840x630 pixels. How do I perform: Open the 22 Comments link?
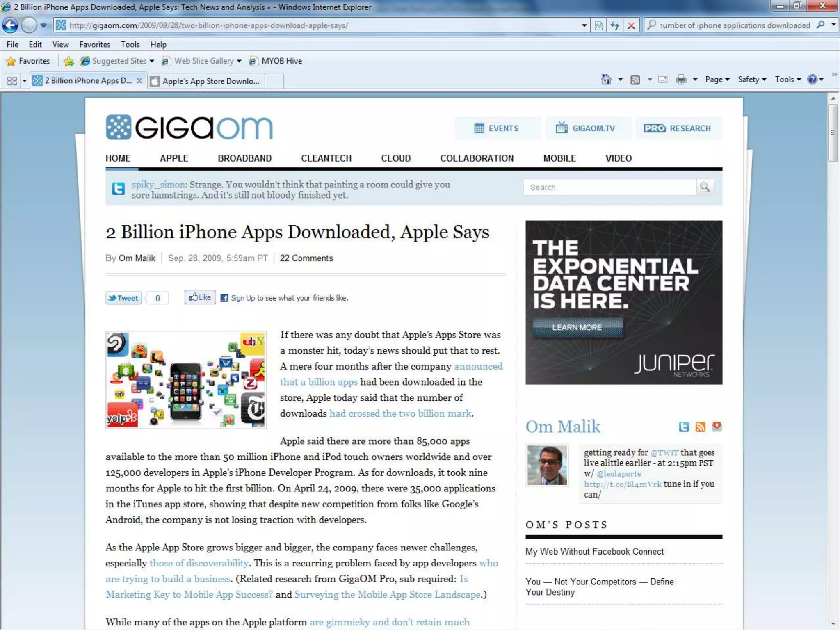(306, 258)
